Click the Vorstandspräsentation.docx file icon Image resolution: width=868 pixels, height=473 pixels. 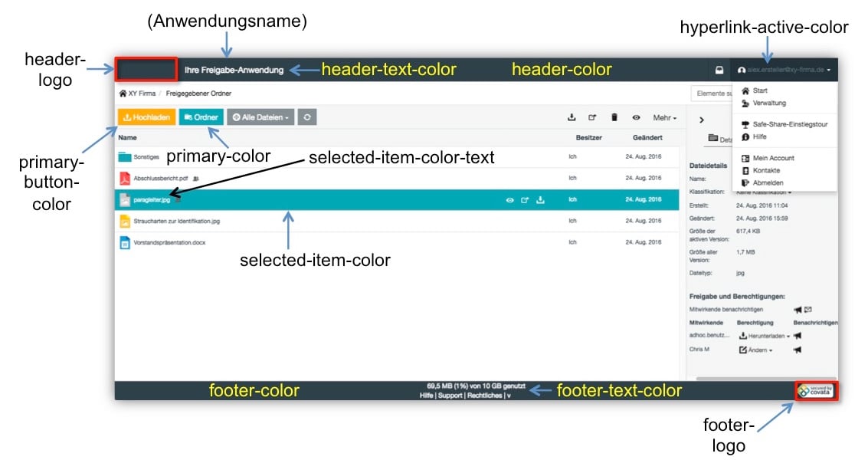coord(125,242)
